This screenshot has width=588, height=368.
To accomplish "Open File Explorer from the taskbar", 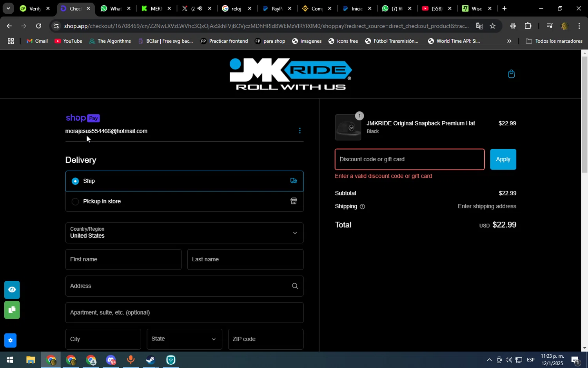I will tap(31, 360).
